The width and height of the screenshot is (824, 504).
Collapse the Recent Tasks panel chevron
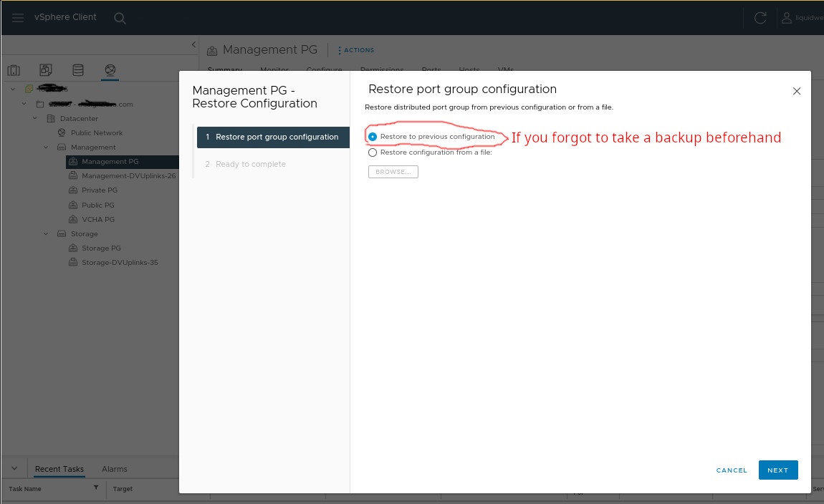[14, 468]
